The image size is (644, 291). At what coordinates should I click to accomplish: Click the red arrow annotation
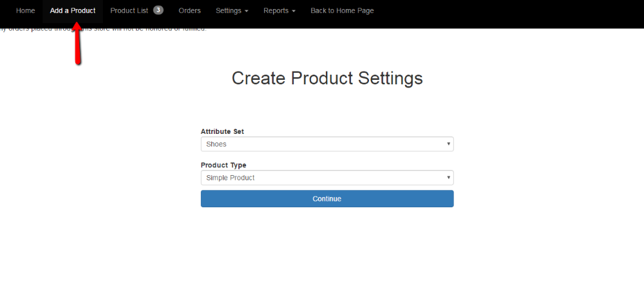click(77, 45)
